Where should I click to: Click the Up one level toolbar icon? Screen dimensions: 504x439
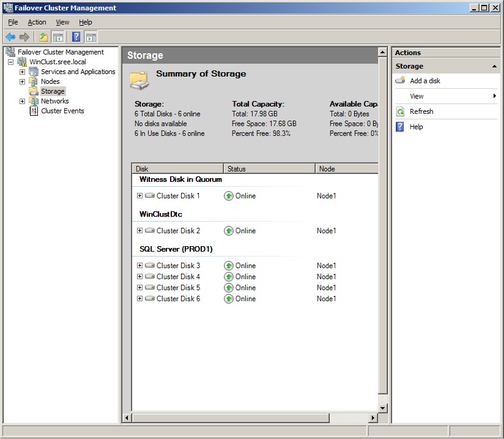click(43, 37)
